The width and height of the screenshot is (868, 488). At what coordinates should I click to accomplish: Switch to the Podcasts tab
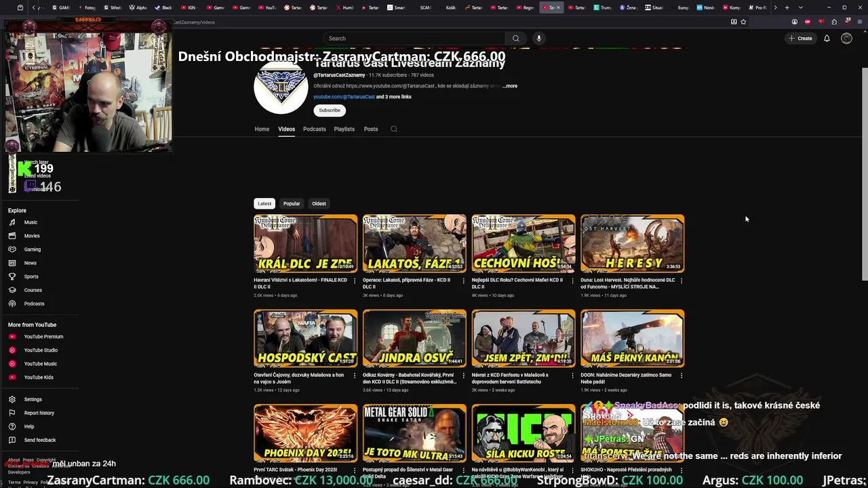[x=314, y=129]
